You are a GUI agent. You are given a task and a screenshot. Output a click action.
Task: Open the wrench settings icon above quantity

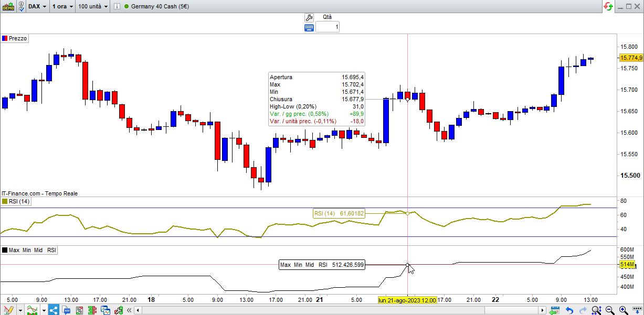click(x=309, y=17)
